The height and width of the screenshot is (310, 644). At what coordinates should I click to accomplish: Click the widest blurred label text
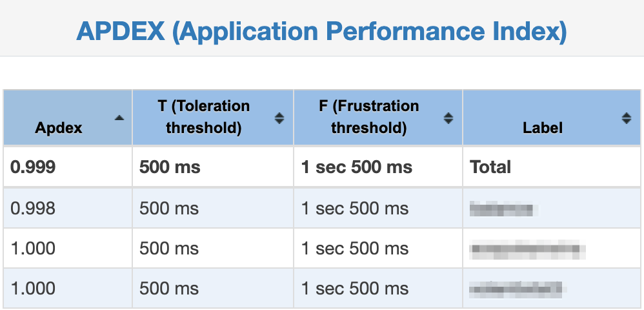coord(528,249)
